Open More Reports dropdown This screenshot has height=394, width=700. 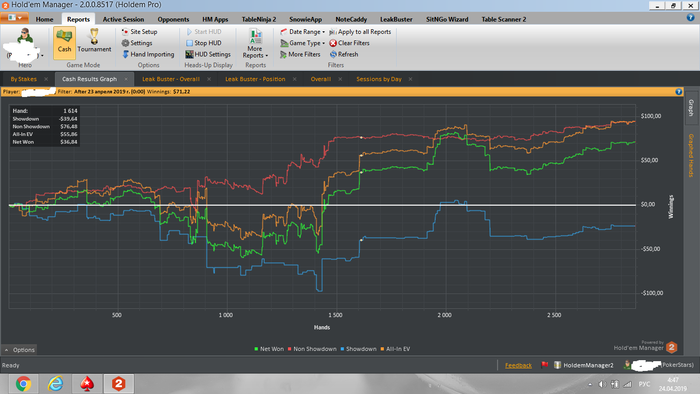pyautogui.click(x=255, y=43)
